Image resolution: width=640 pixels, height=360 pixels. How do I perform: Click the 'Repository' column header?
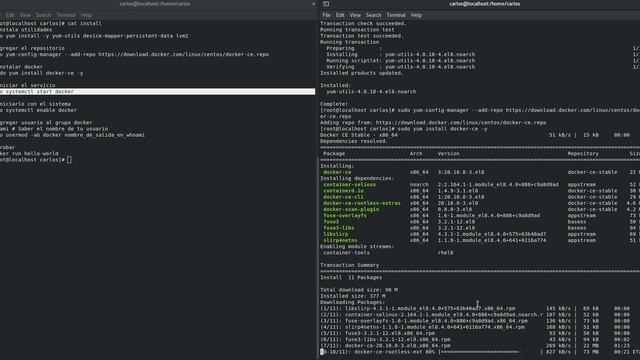[583, 153]
